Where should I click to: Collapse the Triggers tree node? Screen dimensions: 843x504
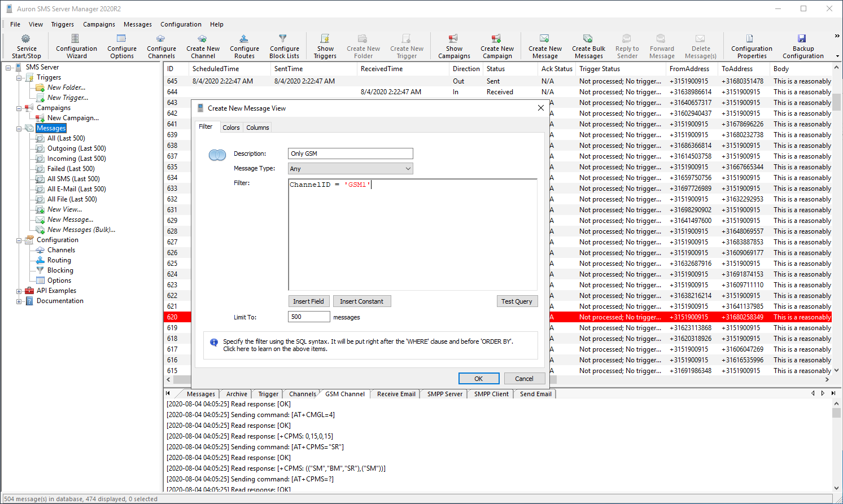point(19,78)
